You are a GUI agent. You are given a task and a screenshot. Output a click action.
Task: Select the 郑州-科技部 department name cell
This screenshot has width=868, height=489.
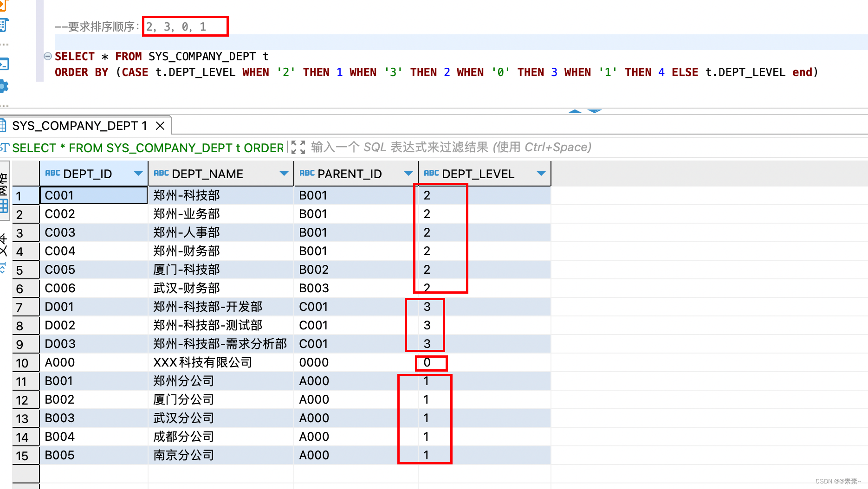[x=221, y=195]
